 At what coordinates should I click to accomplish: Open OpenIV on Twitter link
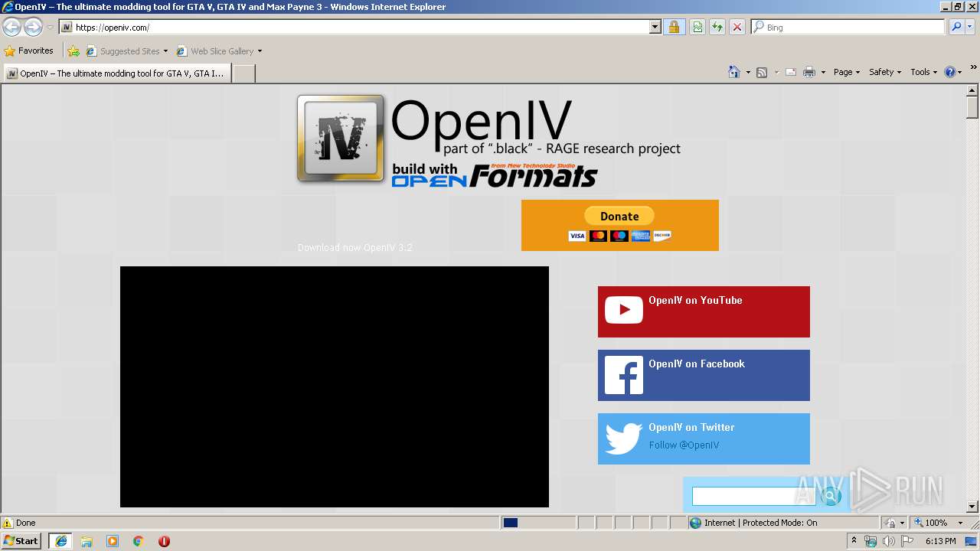click(691, 427)
